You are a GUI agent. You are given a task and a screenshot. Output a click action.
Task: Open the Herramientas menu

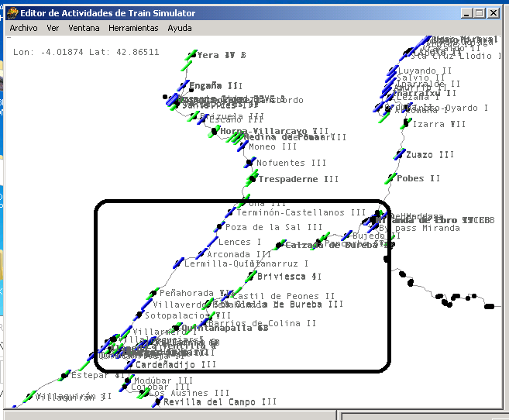coord(133,28)
